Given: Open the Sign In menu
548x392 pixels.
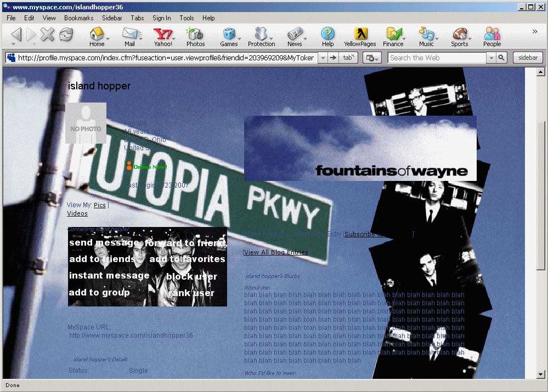Looking at the screenshot, I should [x=161, y=18].
